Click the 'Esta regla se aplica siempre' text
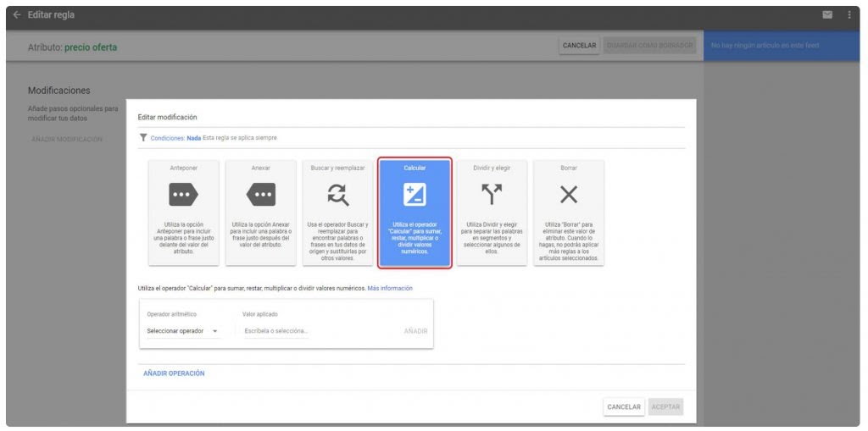The width and height of the screenshot is (868, 431). click(x=240, y=138)
